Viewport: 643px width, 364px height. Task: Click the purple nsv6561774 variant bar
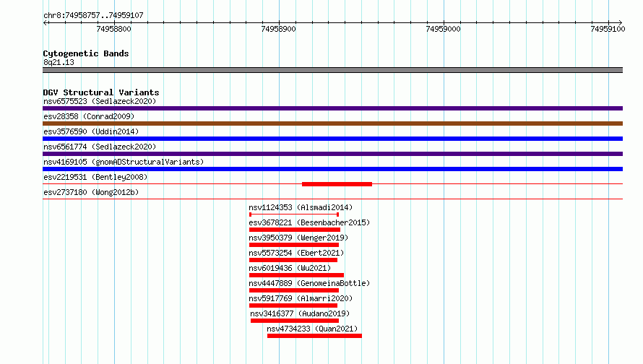point(332,154)
